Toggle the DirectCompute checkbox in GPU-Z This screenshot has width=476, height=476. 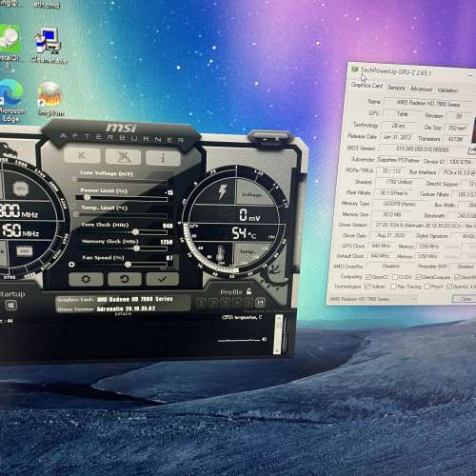point(419,277)
